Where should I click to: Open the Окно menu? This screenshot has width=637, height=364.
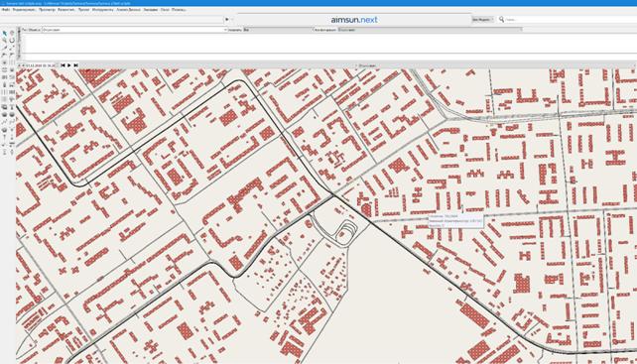[165, 9]
